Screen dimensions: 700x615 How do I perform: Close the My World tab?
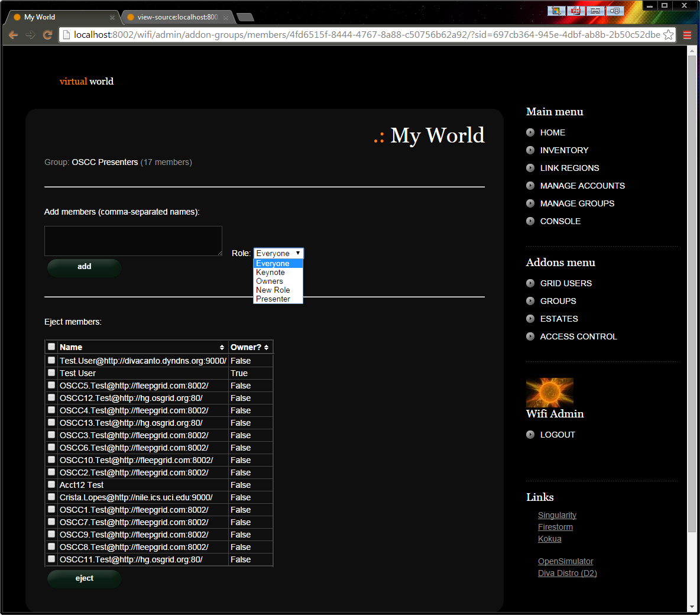tap(112, 17)
